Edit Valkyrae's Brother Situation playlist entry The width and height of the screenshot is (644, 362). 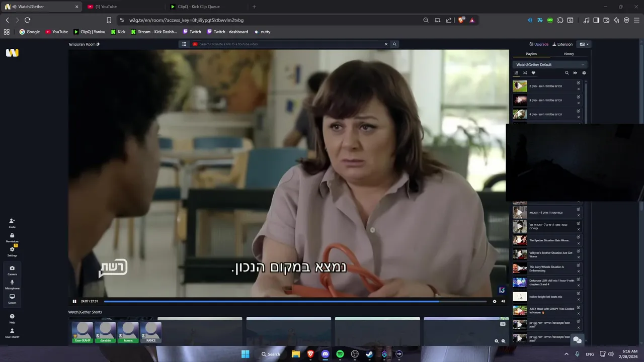[x=579, y=251]
